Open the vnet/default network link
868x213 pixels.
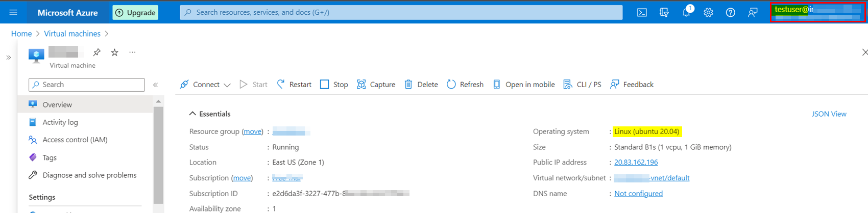(x=652, y=178)
